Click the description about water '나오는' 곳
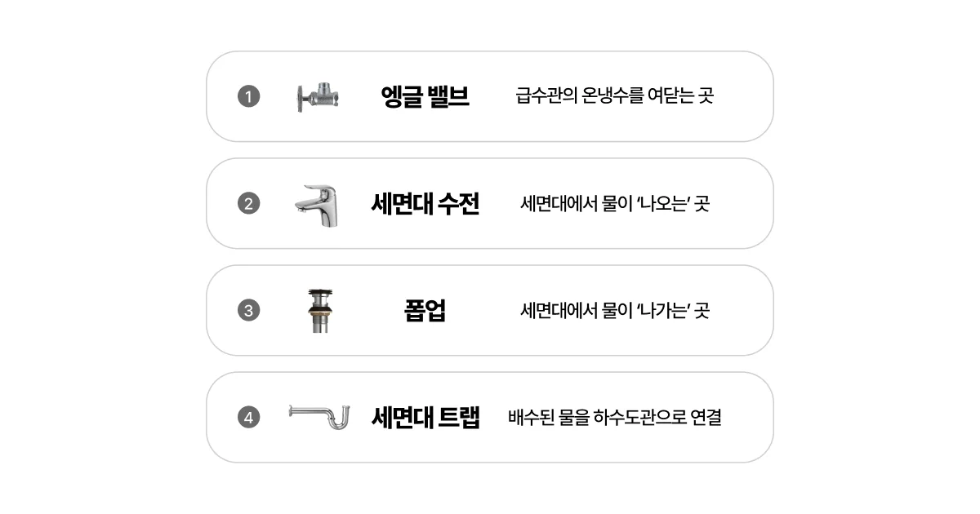Viewport: 980px width, 514px height. coord(614,204)
